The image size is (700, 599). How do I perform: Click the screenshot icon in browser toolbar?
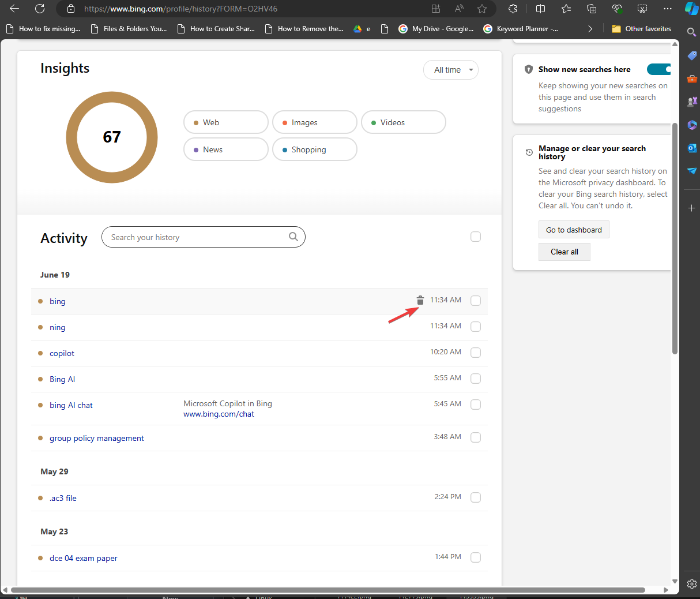(642, 9)
